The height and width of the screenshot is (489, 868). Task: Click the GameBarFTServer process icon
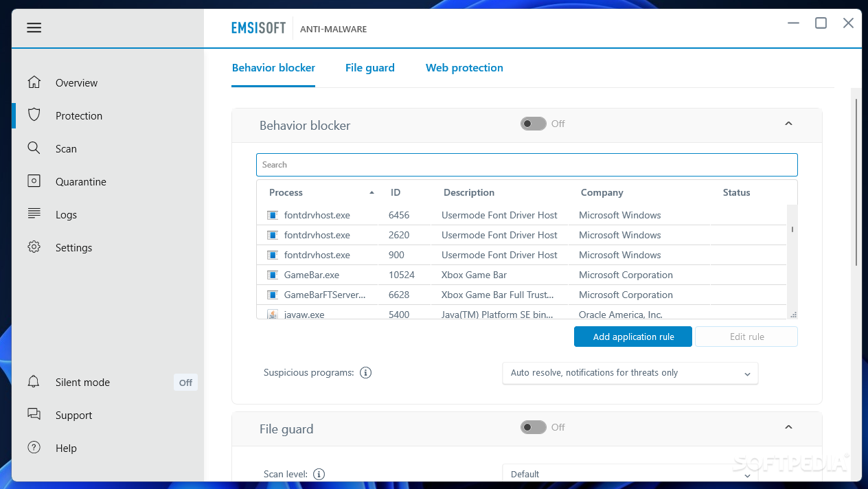[x=273, y=295]
